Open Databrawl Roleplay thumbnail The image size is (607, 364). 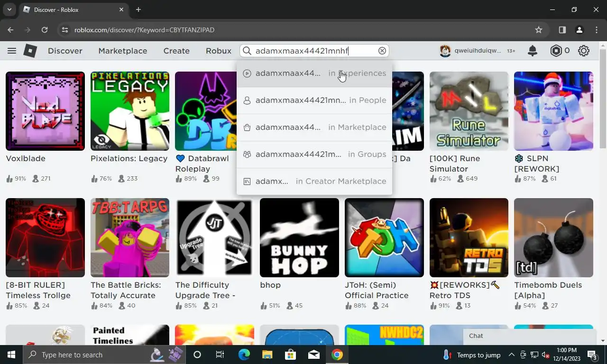206,111
